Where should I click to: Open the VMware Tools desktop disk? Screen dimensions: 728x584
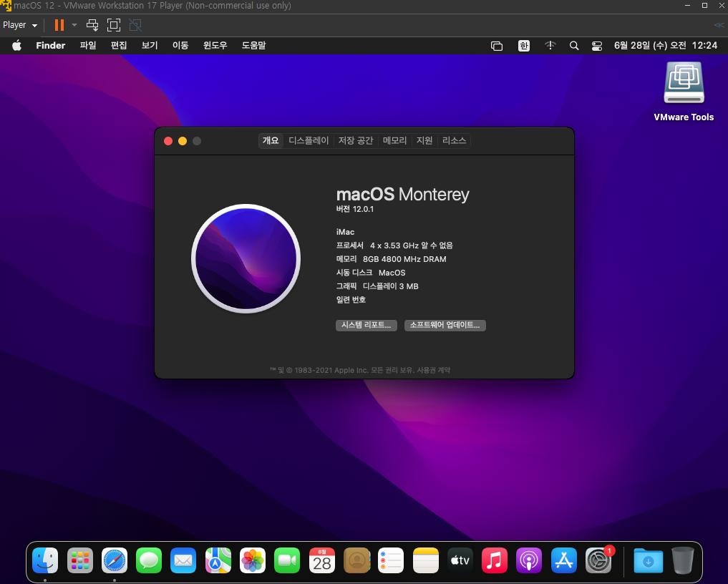[x=684, y=84]
